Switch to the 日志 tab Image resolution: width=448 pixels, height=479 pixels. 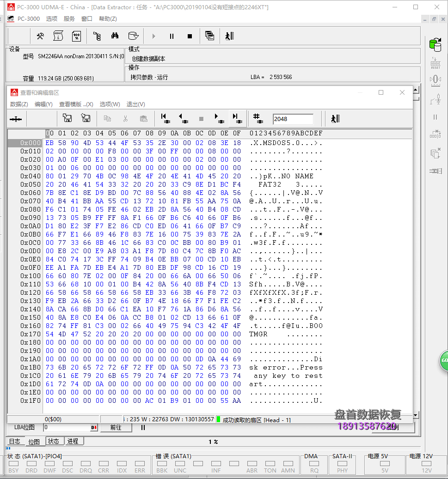[x=15, y=442]
